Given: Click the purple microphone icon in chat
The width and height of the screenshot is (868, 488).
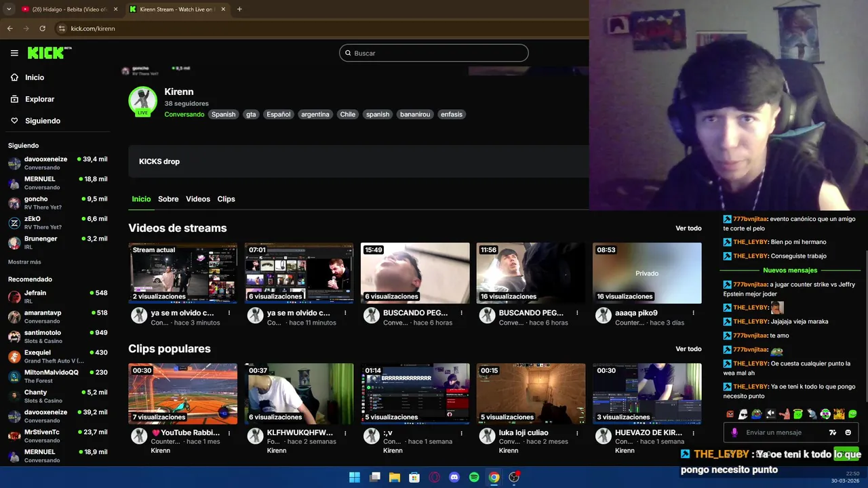Looking at the screenshot, I should click(x=734, y=432).
